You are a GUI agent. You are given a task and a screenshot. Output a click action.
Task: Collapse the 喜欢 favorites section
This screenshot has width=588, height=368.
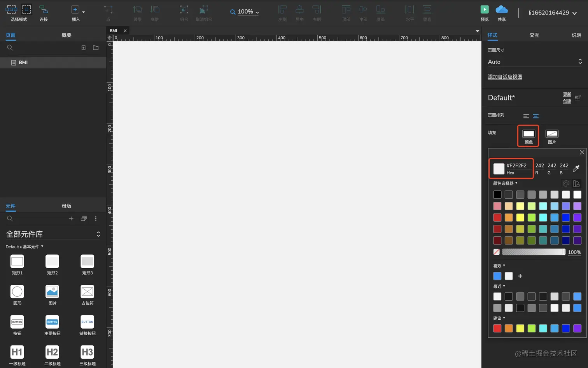pyautogui.click(x=499, y=266)
